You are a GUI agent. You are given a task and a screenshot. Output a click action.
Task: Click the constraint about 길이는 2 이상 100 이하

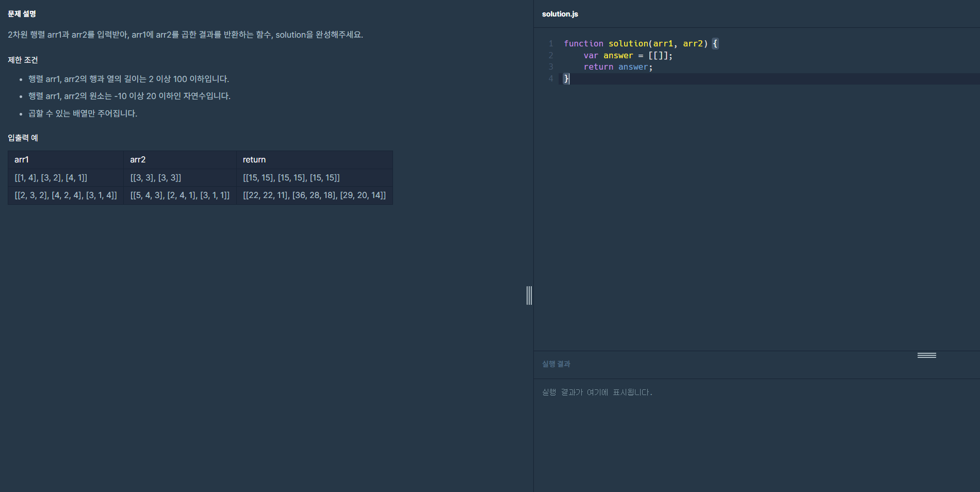128,79
